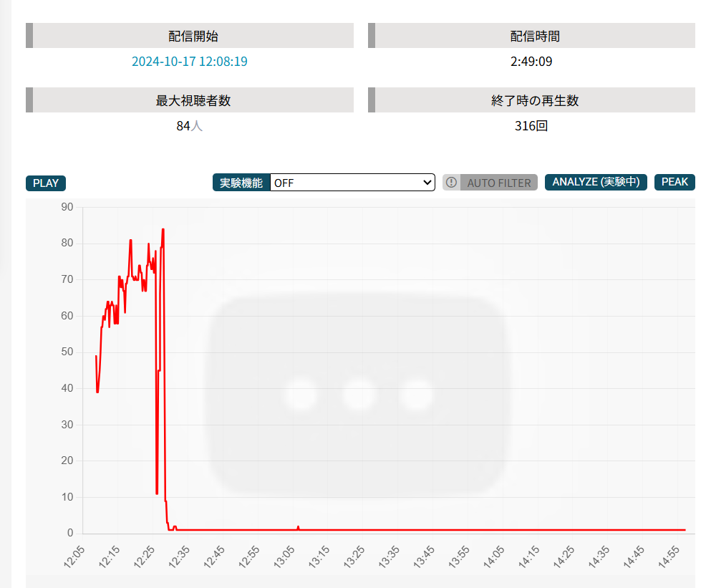The width and height of the screenshot is (706, 588).
Task: Click the 2:49:09 duration value
Action: coord(531,61)
